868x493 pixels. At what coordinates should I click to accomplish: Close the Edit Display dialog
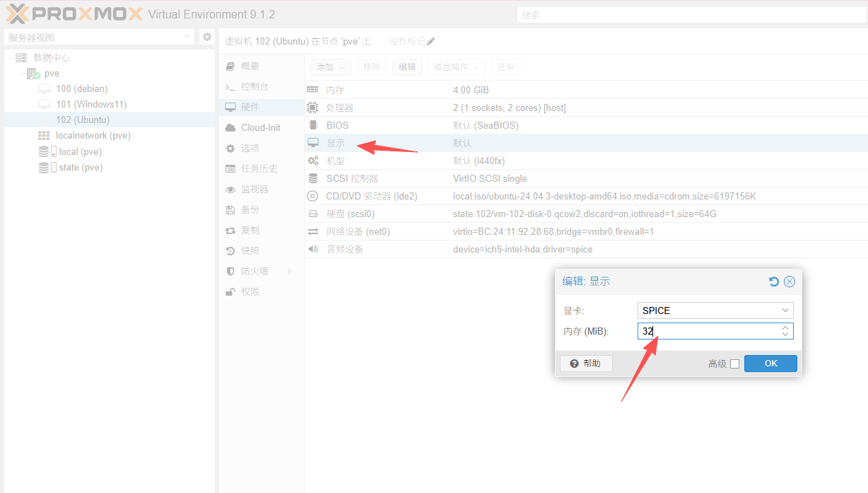click(790, 282)
